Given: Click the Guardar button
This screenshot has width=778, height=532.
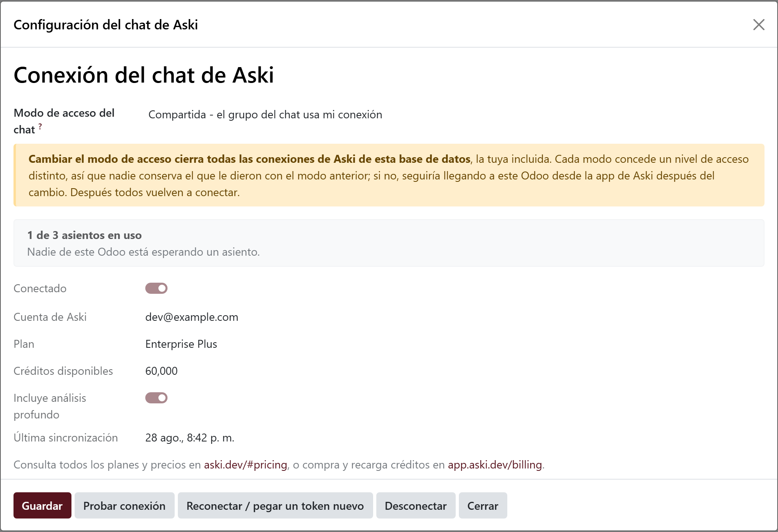Looking at the screenshot, I should click(x=42, y=505).
